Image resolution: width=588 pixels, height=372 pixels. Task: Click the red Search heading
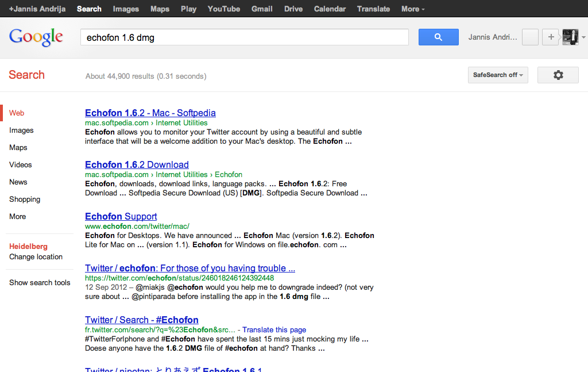pos(26,75)
